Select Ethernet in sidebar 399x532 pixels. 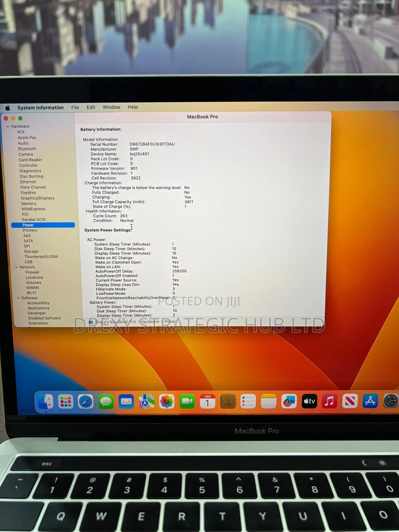(x=28, y=182)
